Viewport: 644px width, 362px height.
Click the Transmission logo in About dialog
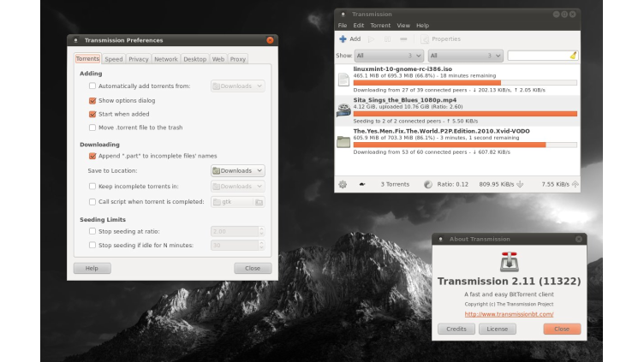click(x=510, y=262)
